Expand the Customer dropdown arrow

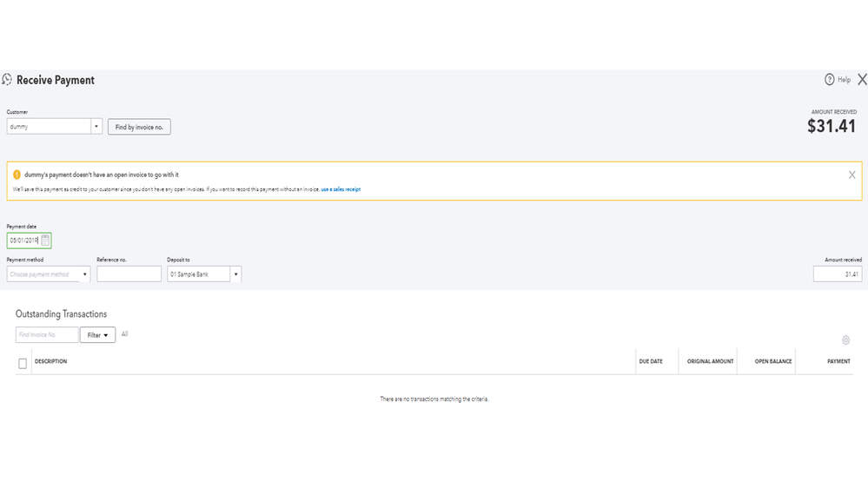pyautogui.click(x=96, y=127)
